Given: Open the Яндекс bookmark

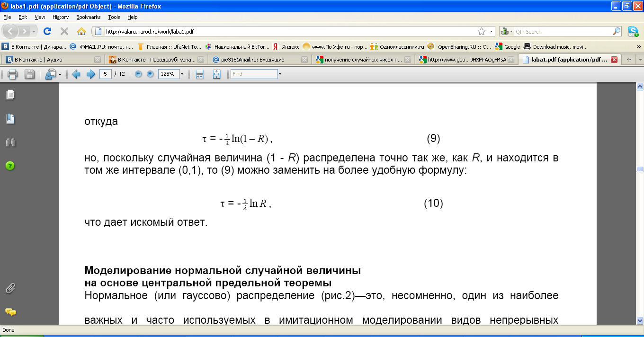Looking at the screenshot, I should coord(286,47).
